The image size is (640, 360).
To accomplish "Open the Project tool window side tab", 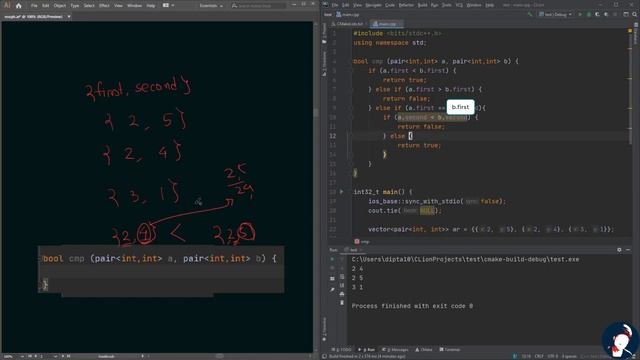I will pos(324,33).
